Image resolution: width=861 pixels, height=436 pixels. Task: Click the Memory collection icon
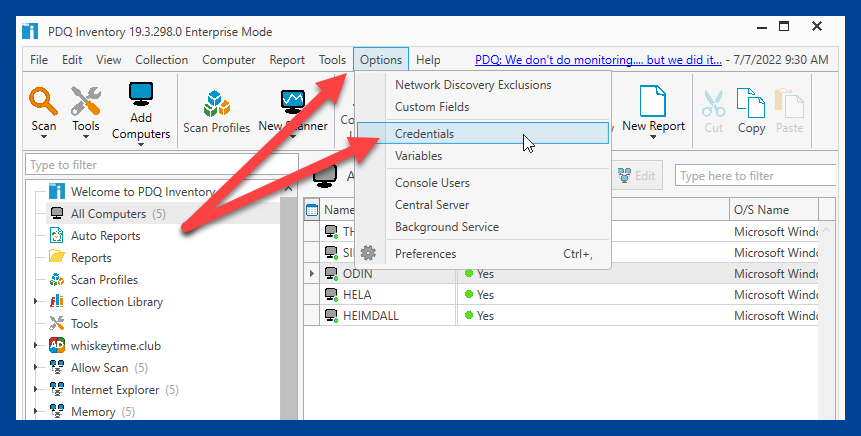(x=57, y=411)
